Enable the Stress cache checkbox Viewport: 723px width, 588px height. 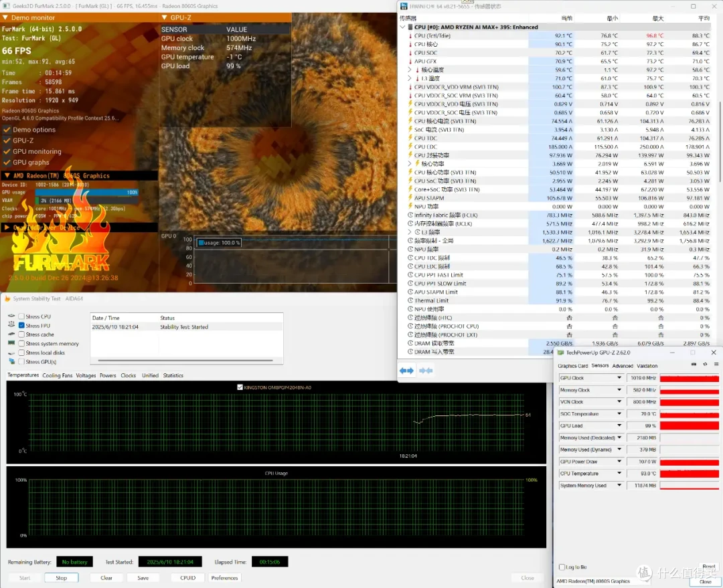[21, 334]
